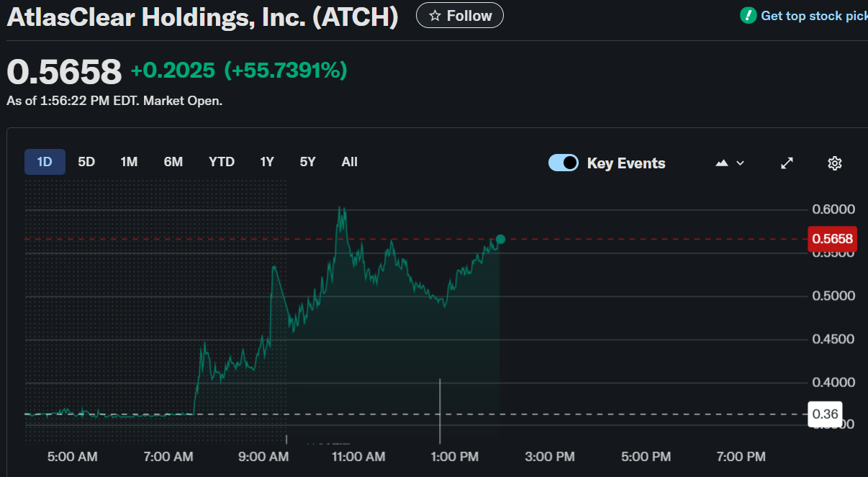Click the red 0.5658 price label
Image resolution: width=868 pixels, height=477 pixels.
tap(831, 239)
